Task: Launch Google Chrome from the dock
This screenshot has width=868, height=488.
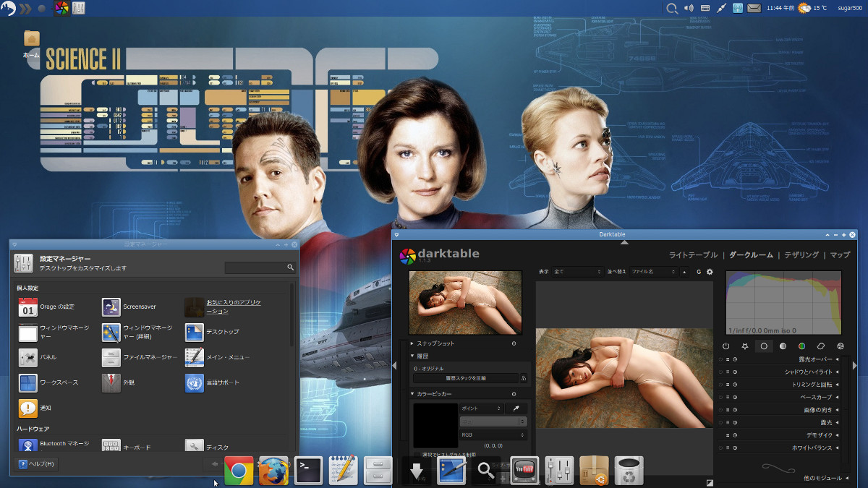Action: point(239,471)
